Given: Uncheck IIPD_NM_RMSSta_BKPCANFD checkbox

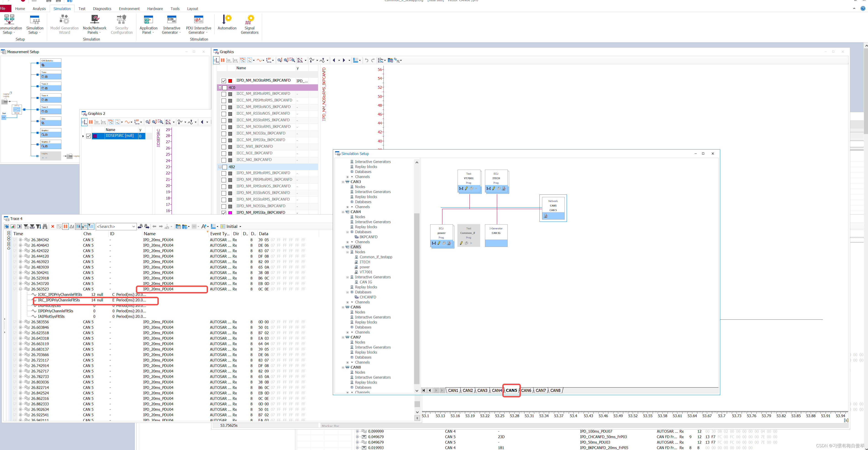Looking at the screenshot, I should point(224,213).
